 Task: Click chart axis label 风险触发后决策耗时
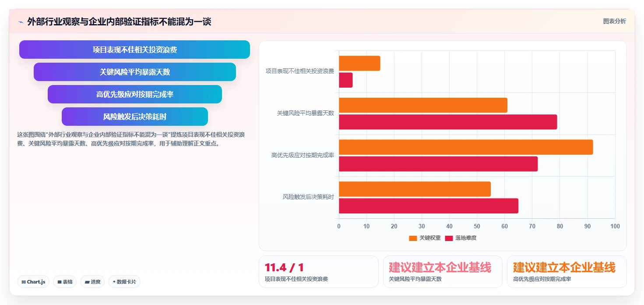(x=308, y=197)
